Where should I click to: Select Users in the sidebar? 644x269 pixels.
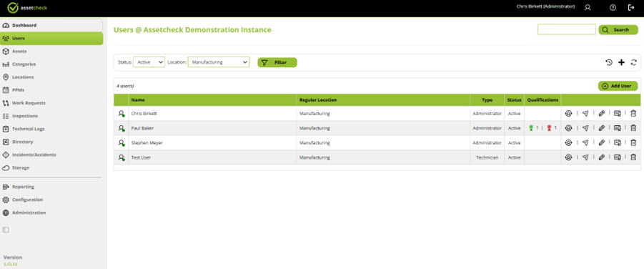(51, 38)
